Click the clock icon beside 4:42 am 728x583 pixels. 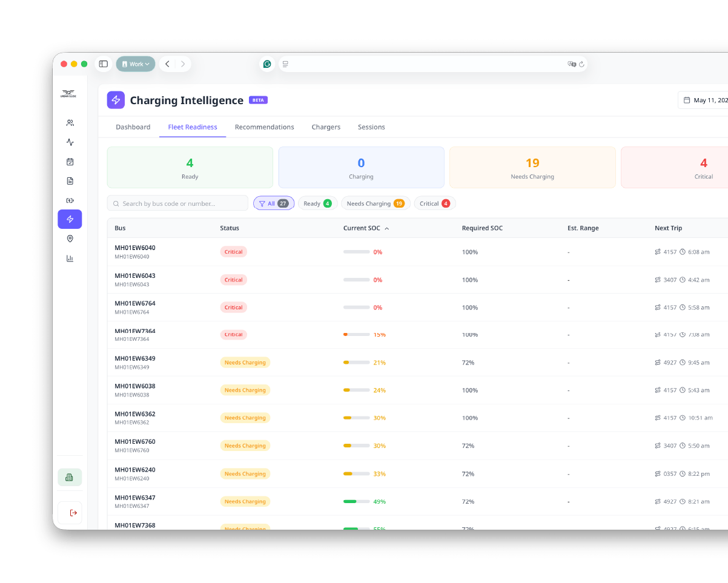(683, 280)
